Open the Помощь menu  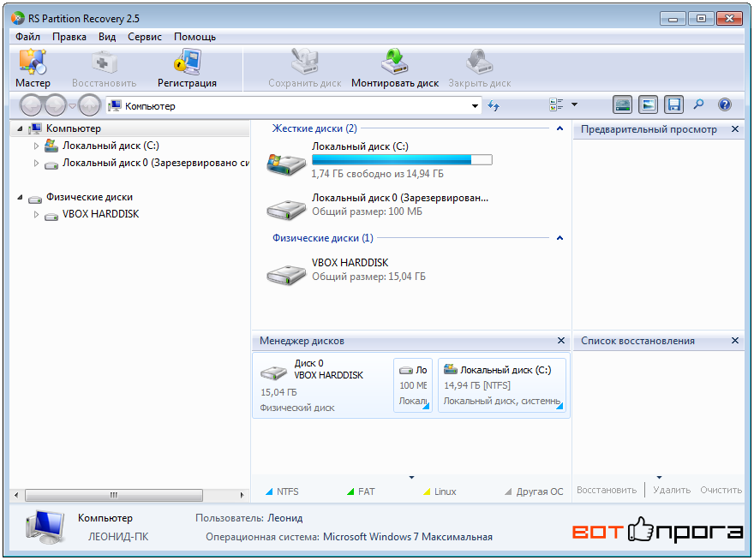(194, 37)
